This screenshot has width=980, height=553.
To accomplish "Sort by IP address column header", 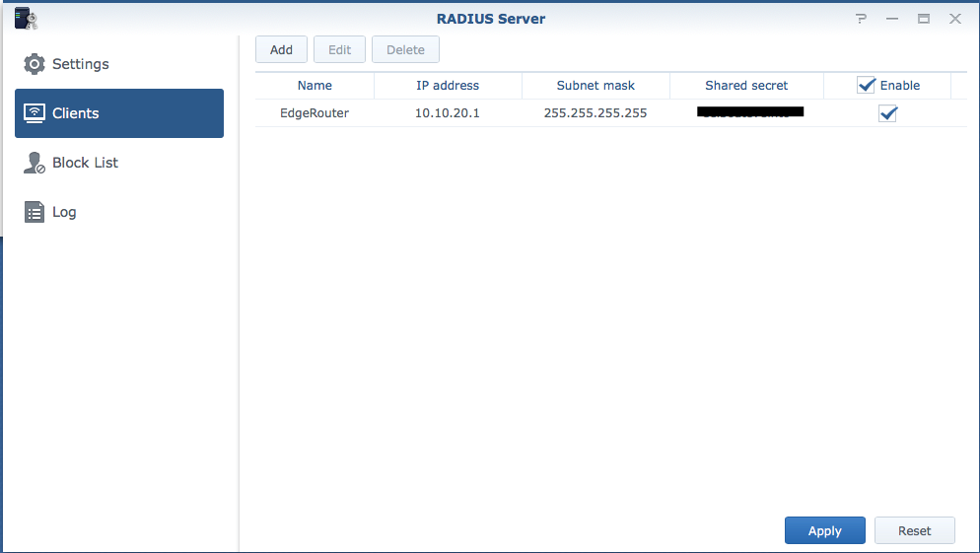I will tap(448, 86).
